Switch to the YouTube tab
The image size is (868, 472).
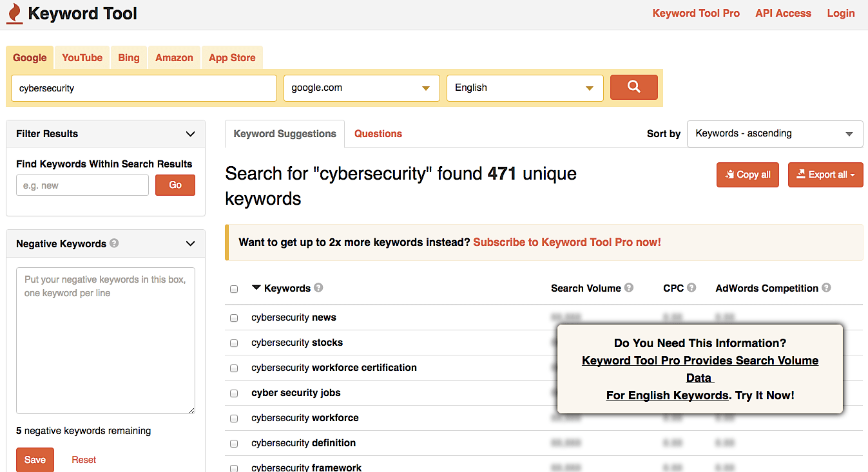[x=82, y=57]
